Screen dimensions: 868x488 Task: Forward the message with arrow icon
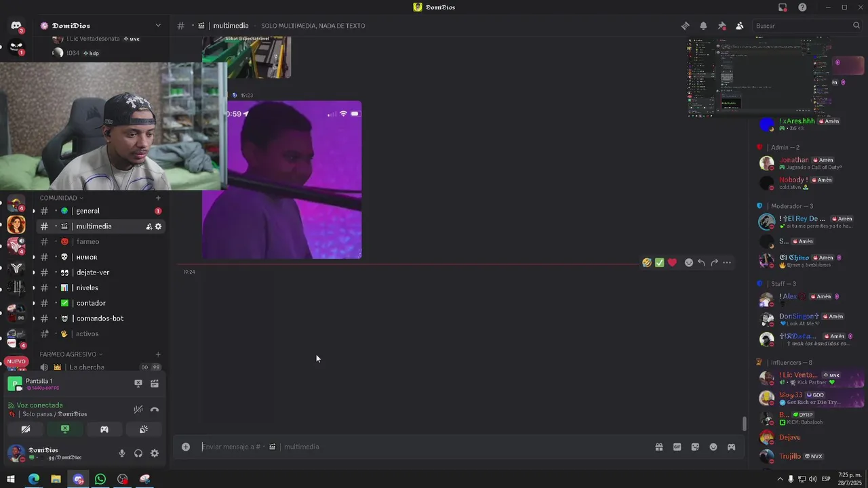pyautogui.click(x=714, y=262)
